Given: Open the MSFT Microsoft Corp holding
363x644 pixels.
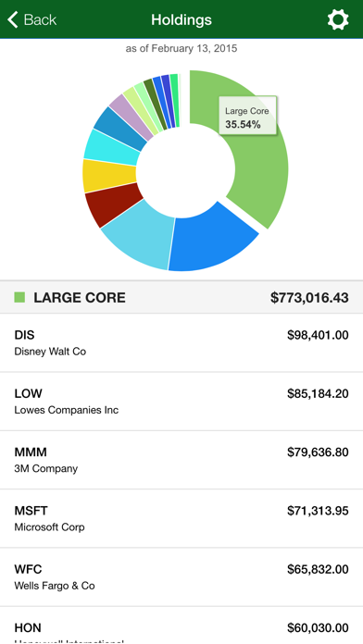Looking at the screenshot, I should (x=181, y=518).
